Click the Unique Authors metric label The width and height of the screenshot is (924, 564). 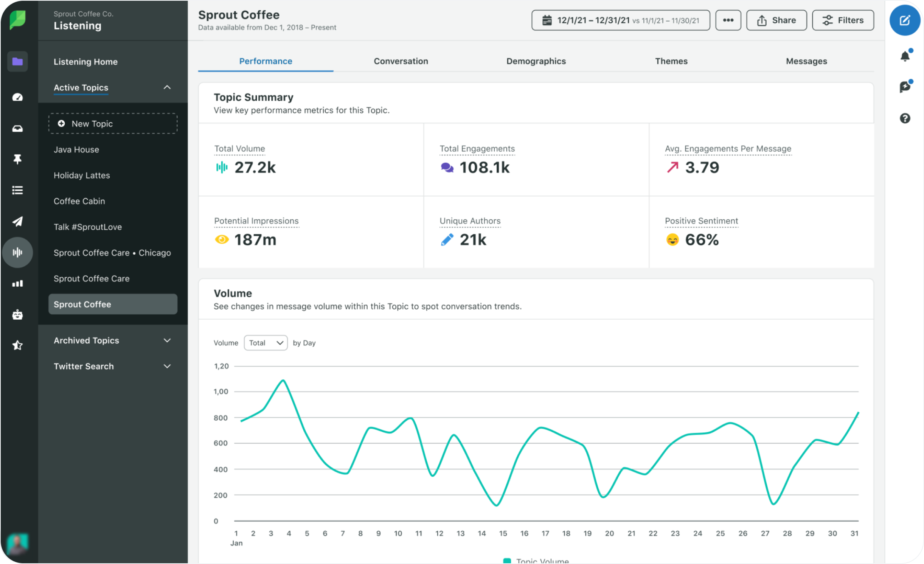point(470,221)
